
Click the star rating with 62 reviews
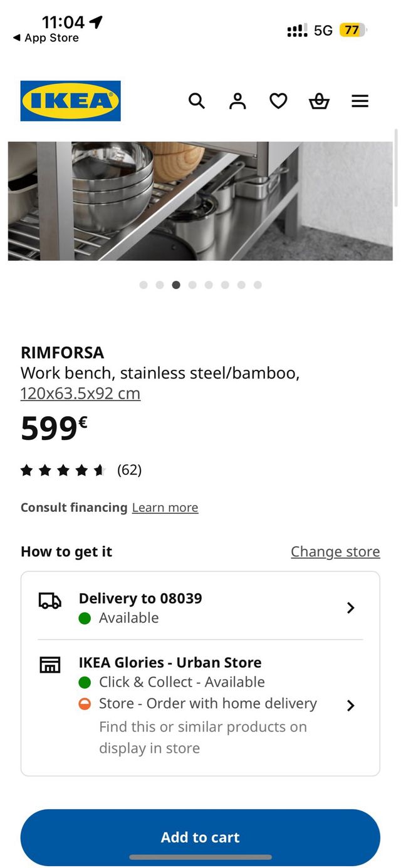[78, 469]
